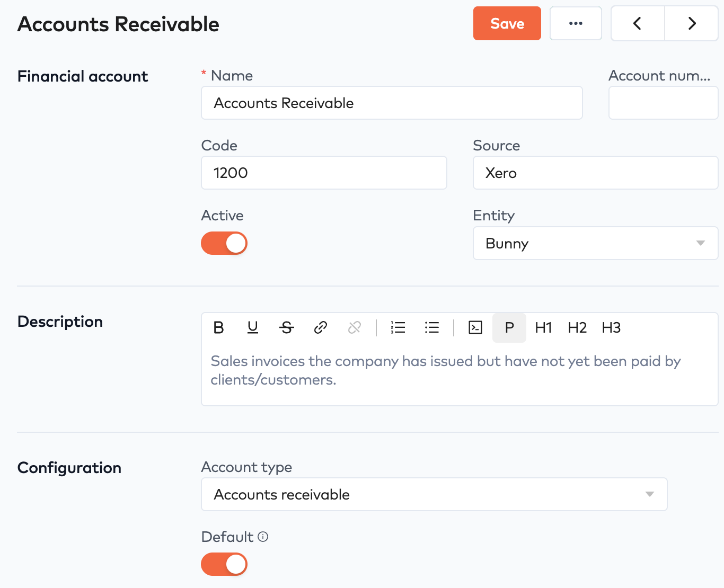
Task: Click the Account number input field
Action: pyautogui.click(x=664, y=103)
